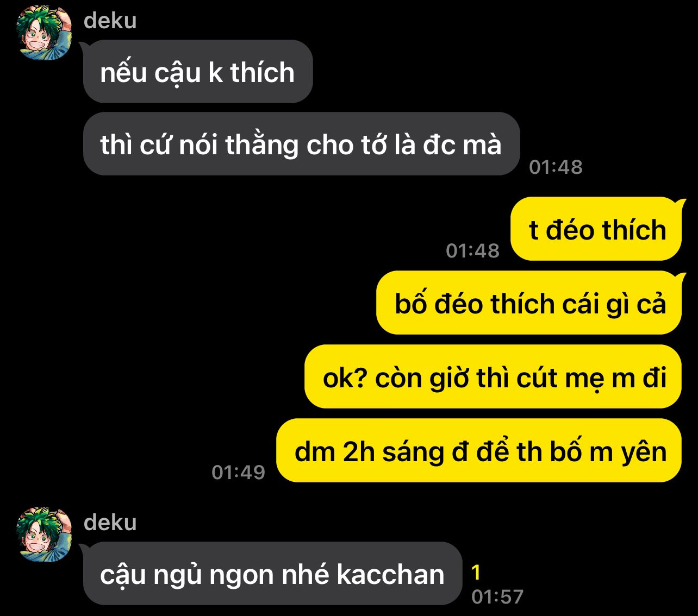698x616 pixels.
Task: Tap the top 'deku' sender name
Action: pos(110,21)
